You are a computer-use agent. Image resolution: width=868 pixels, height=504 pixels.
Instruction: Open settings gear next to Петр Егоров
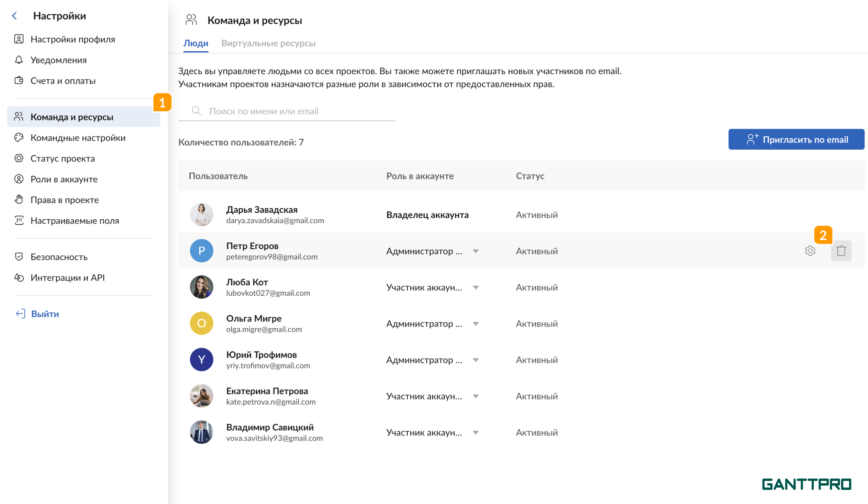coord(810,251)
